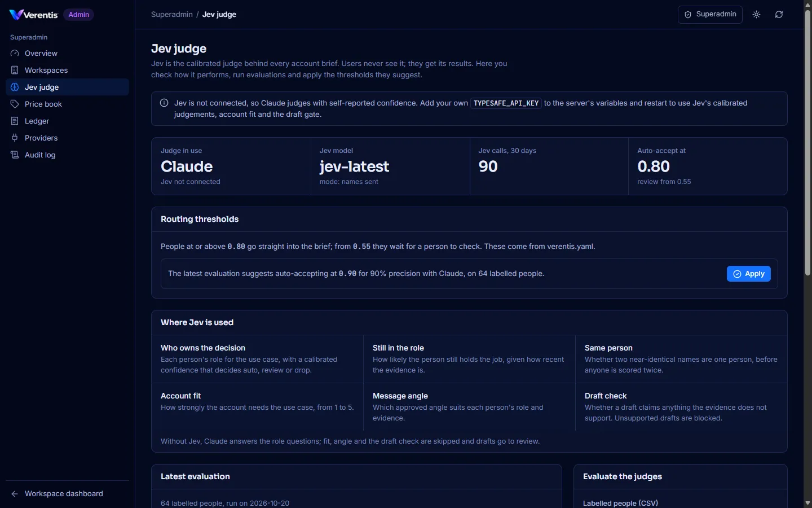Select the Jev judge menu item
This screenshot has width=812, height=508.
(67, 87)
